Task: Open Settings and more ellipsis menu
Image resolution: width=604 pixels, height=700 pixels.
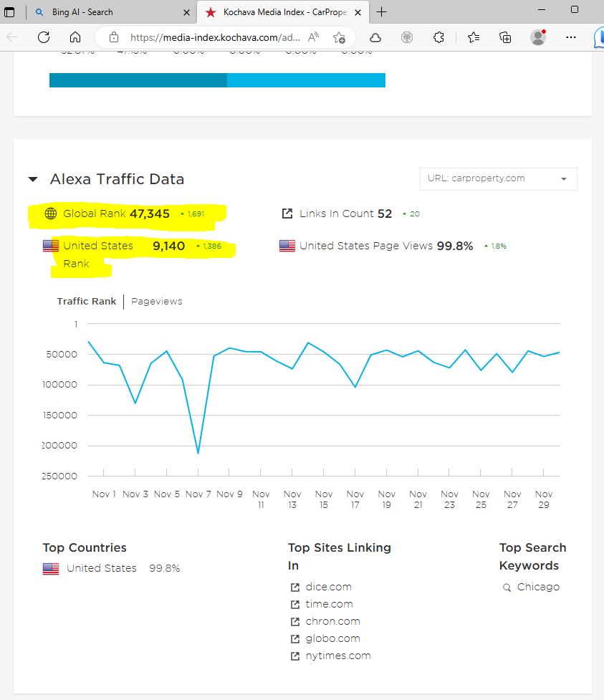Action: [570, 37]
